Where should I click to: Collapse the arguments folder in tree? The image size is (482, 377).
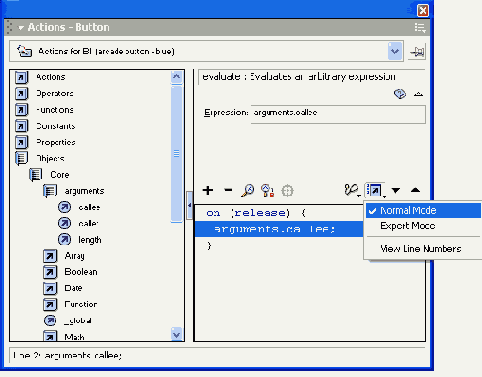point(50,191)
